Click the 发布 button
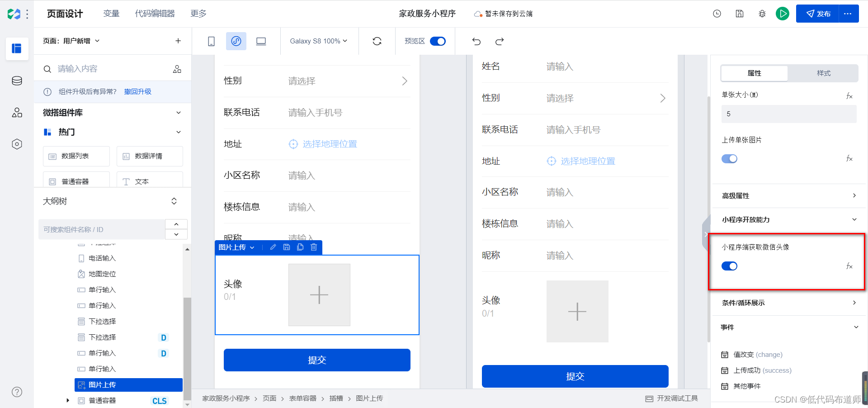 (817, 14)
